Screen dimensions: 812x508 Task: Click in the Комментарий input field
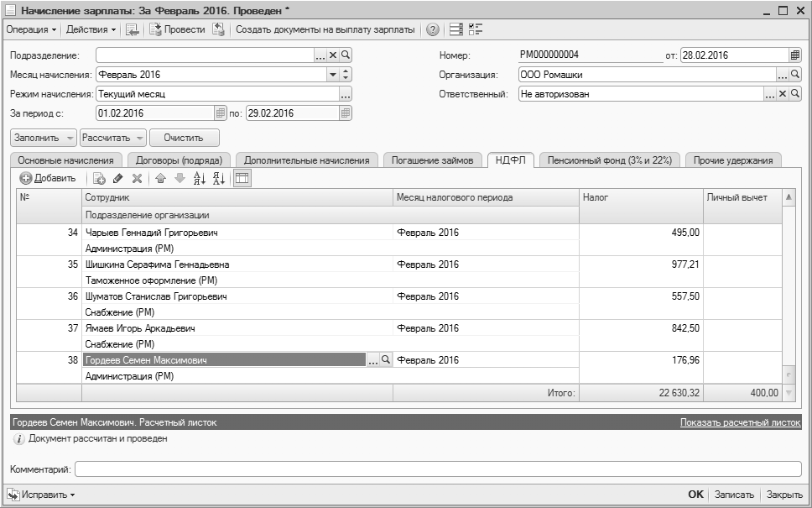click(x=437, y=469)
